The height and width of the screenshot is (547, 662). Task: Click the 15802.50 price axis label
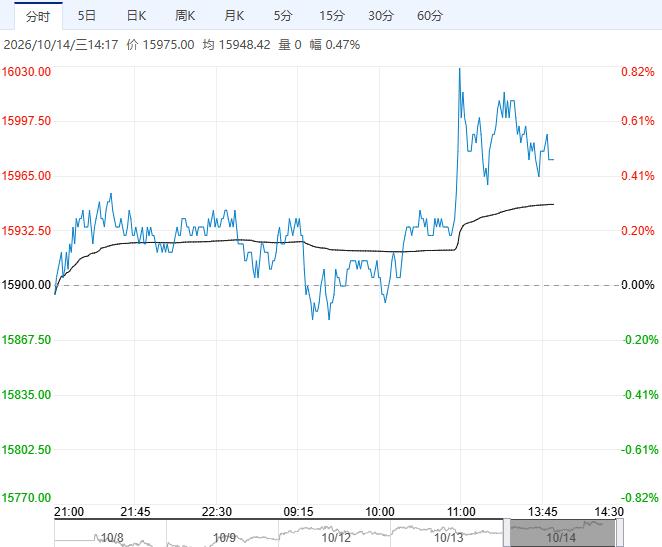pos(26,450)
